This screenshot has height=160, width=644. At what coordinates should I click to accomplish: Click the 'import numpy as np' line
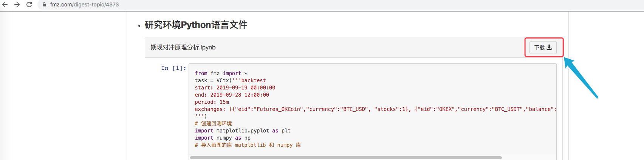click(223, 138)
